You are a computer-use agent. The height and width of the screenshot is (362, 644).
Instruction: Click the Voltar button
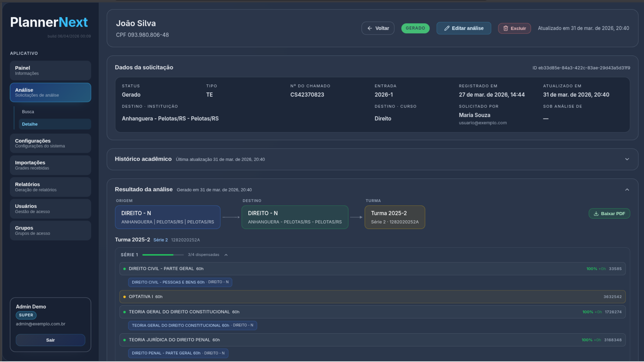(378, 28)
